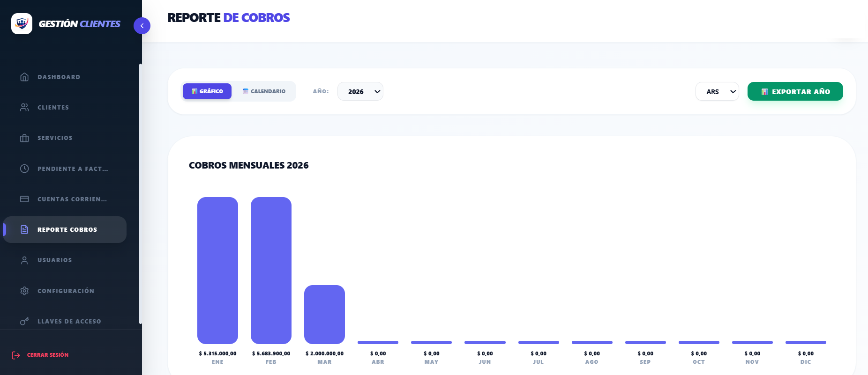
Task: Open Cuentas Corrien... menu entry
Action: tap(65, 199)
